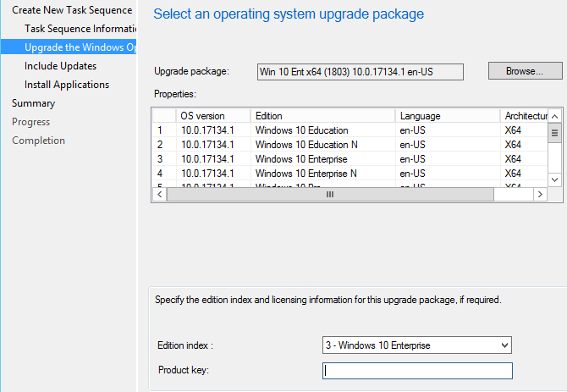Click scroll up arrow in properties list
The image size is (567, 392).
pos(554,117)
